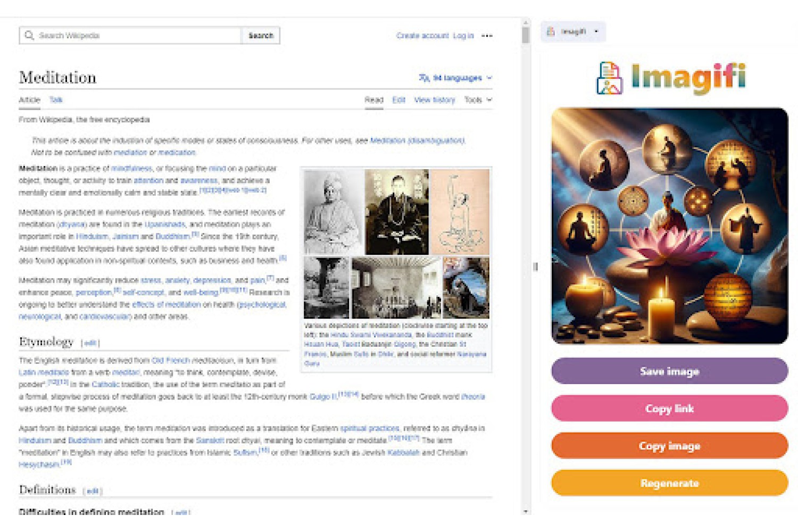Open the three-dot more options menu
Image resolution: width=798 pixels, height=532 pixels.
pos(487,36)
